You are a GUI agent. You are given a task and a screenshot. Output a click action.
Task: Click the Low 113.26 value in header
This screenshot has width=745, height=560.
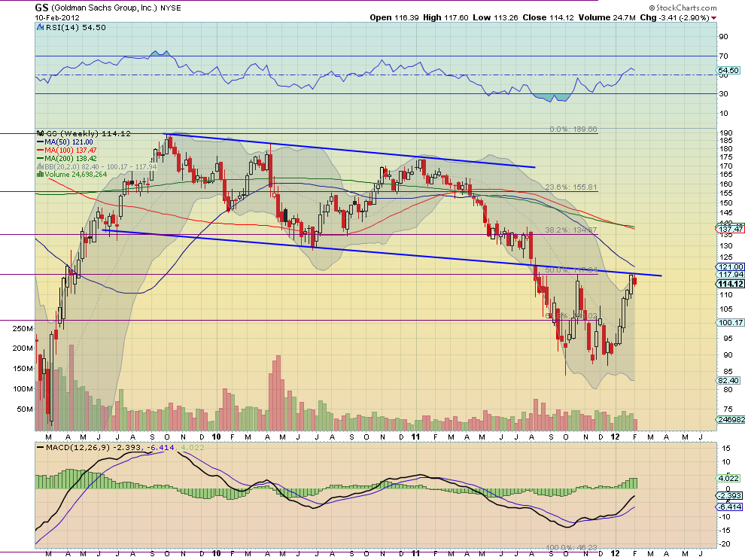pos(495,17)
